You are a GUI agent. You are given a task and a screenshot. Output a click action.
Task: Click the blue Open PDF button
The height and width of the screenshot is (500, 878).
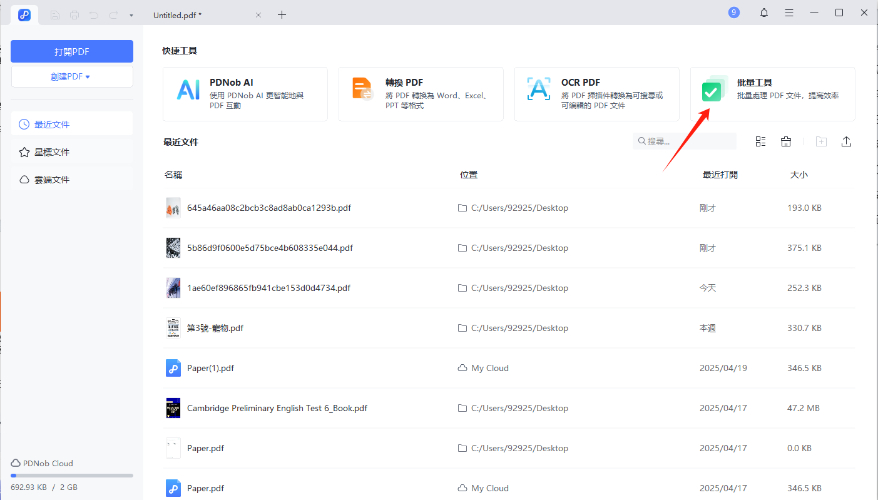coord(72,51)
